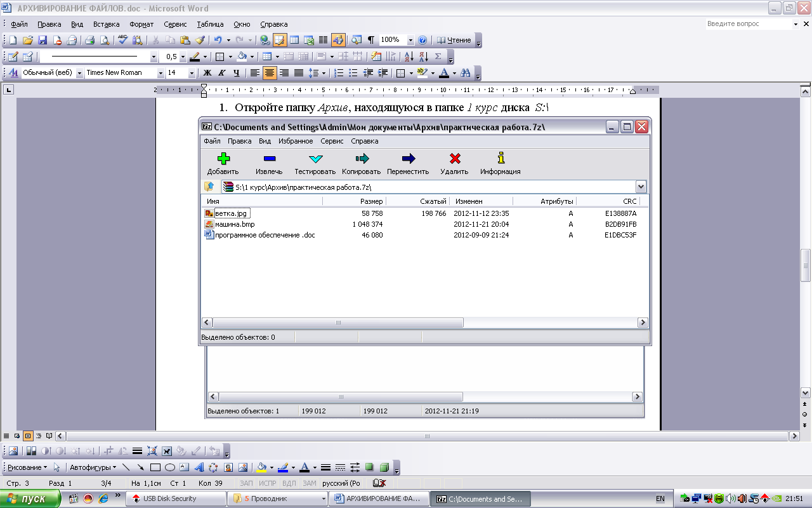Click Информация in 7-Zip toolbar
The height and width of the screenshot is (508, 812).
click(500, 164)
